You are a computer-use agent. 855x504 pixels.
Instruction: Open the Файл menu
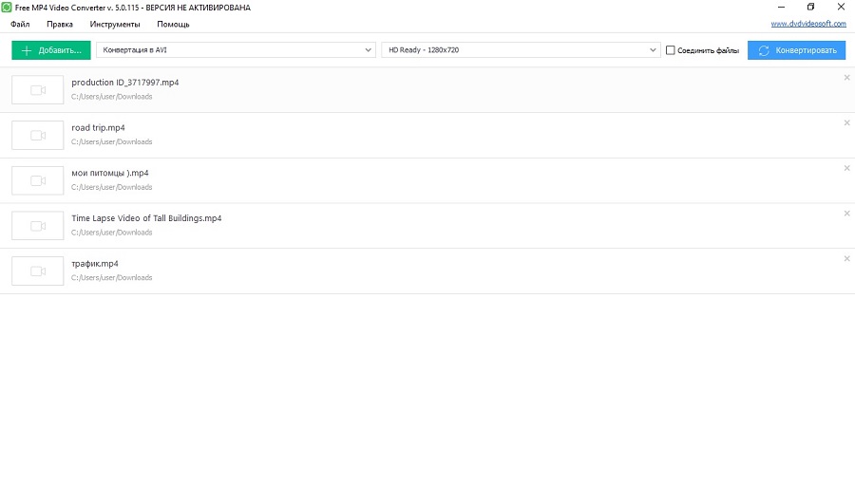coord(20,24)
